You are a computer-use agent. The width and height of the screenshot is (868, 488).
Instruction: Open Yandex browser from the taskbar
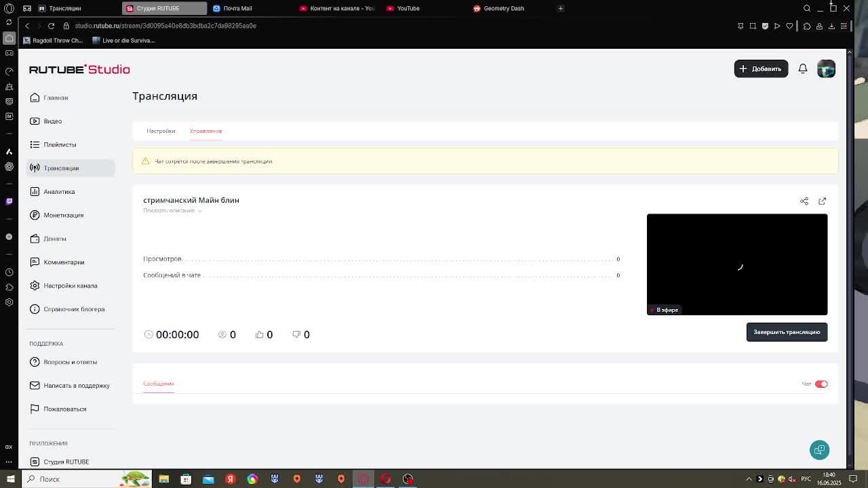(x=231, y=479)
